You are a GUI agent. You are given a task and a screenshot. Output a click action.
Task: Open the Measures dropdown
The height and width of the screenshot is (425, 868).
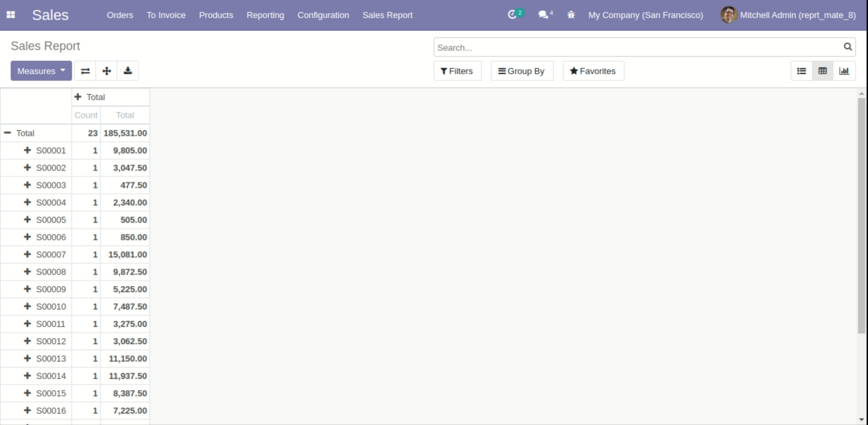point(41,71)
